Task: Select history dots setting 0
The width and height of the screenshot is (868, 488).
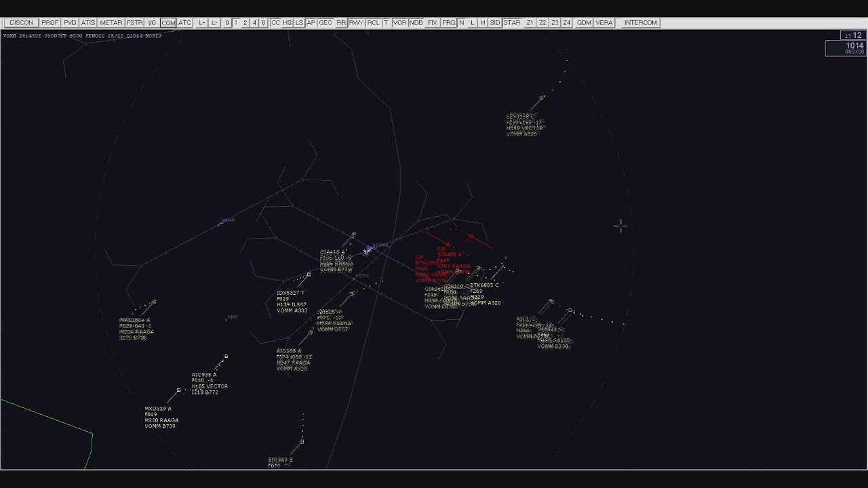Action: click(227, 23)
